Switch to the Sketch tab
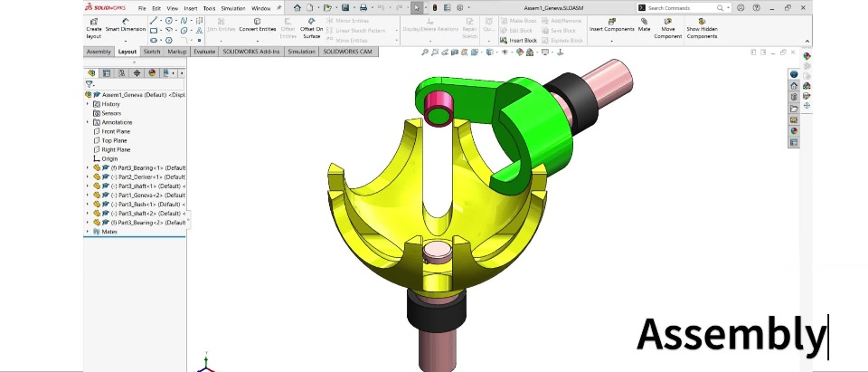The height and width of the screenshot is (372, 868). pos(152,52)
